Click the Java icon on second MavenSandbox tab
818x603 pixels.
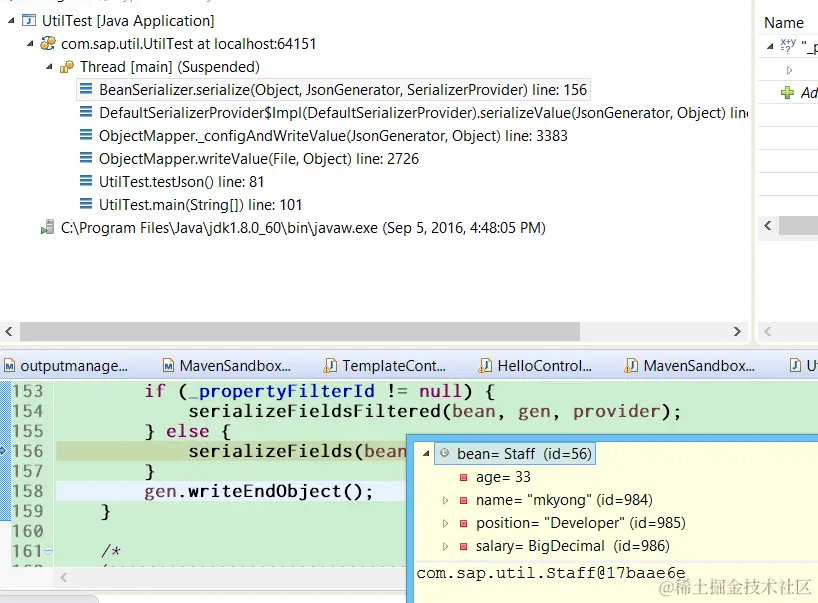coord(631,366)
